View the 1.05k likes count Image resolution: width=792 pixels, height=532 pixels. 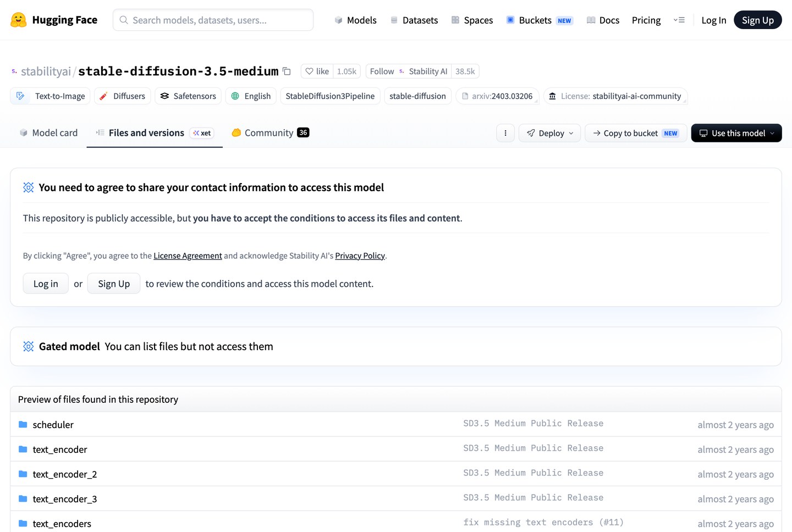coord(346,71)
